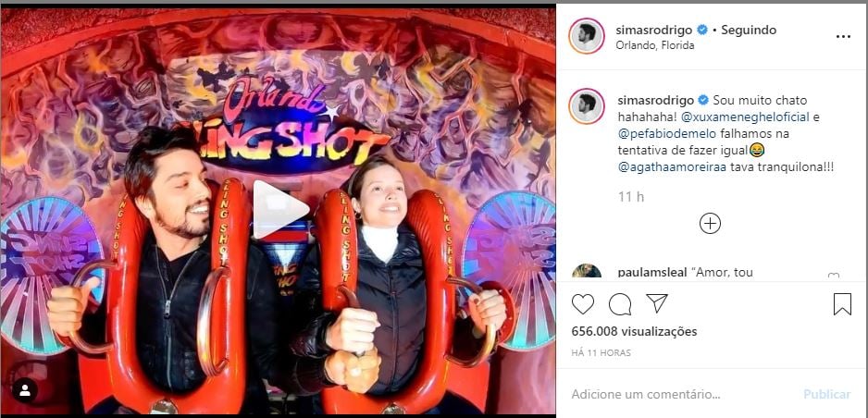Open paulamsleal commenter profile

pyautogui.click(x=652, y=272)
